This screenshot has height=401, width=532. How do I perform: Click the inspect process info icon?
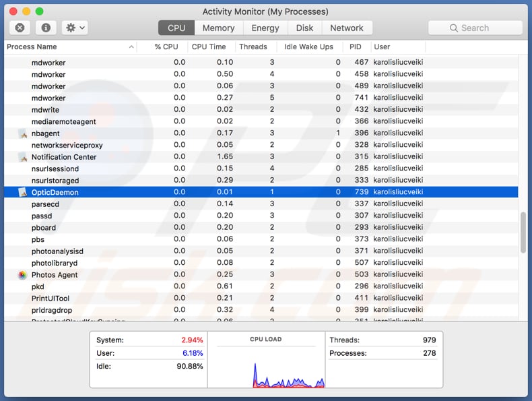tap(45, 28)
